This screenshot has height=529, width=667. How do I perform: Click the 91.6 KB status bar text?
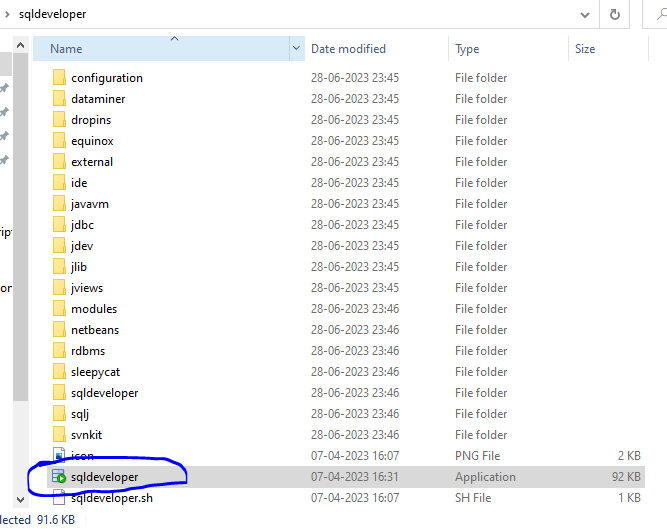point(56,520)
